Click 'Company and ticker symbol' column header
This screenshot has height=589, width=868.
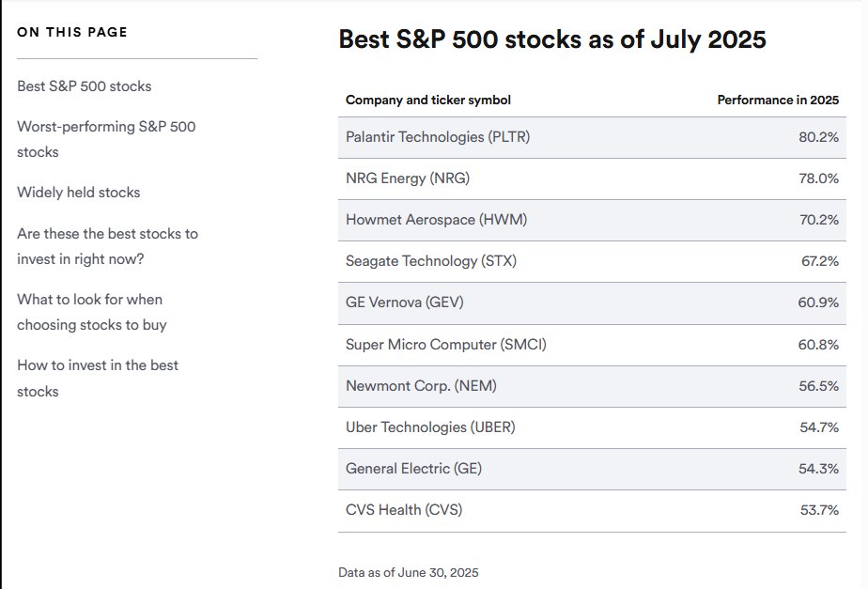428,101
